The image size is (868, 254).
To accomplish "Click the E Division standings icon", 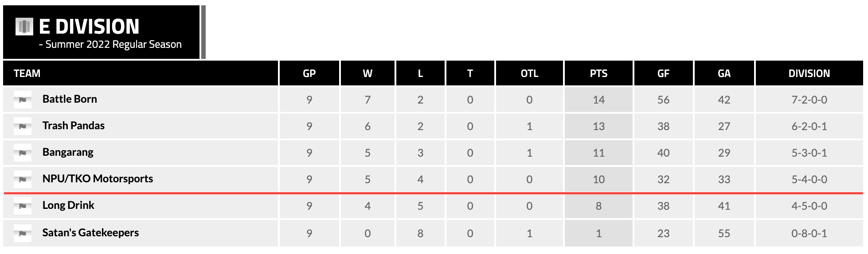I will (24, 27).
